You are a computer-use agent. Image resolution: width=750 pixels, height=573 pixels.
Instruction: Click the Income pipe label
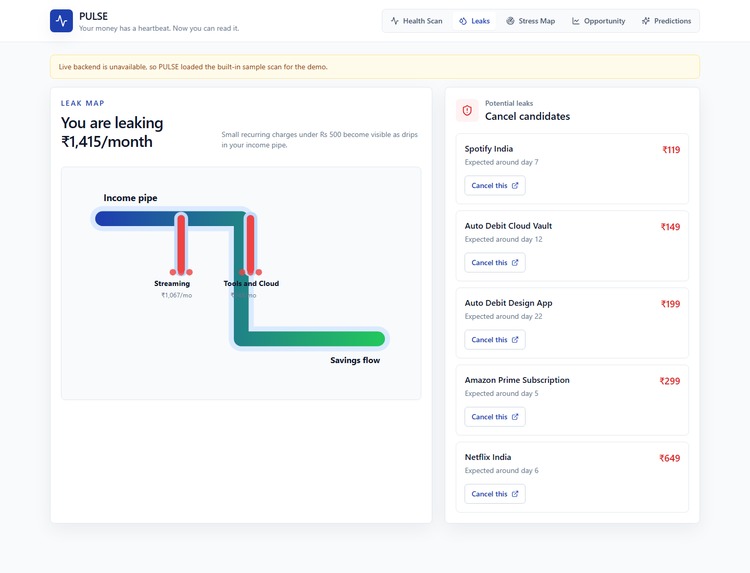(x=130, y=198)
